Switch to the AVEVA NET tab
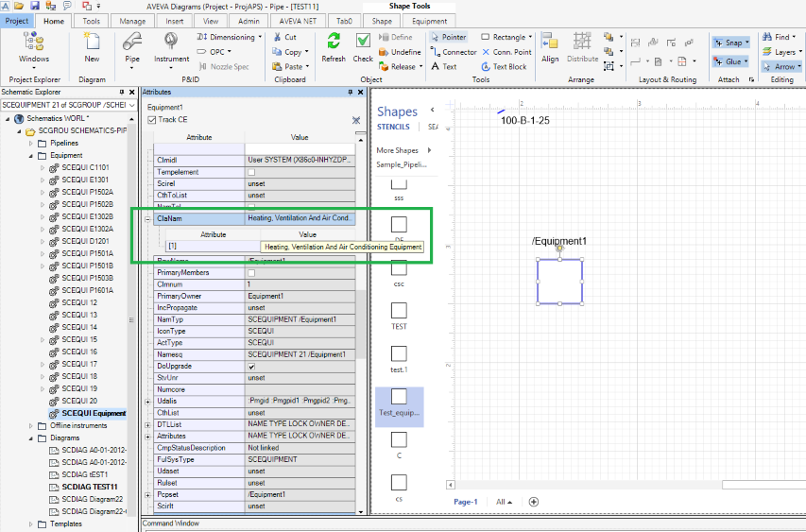806x532 pixels. click(x=298, y=21)
